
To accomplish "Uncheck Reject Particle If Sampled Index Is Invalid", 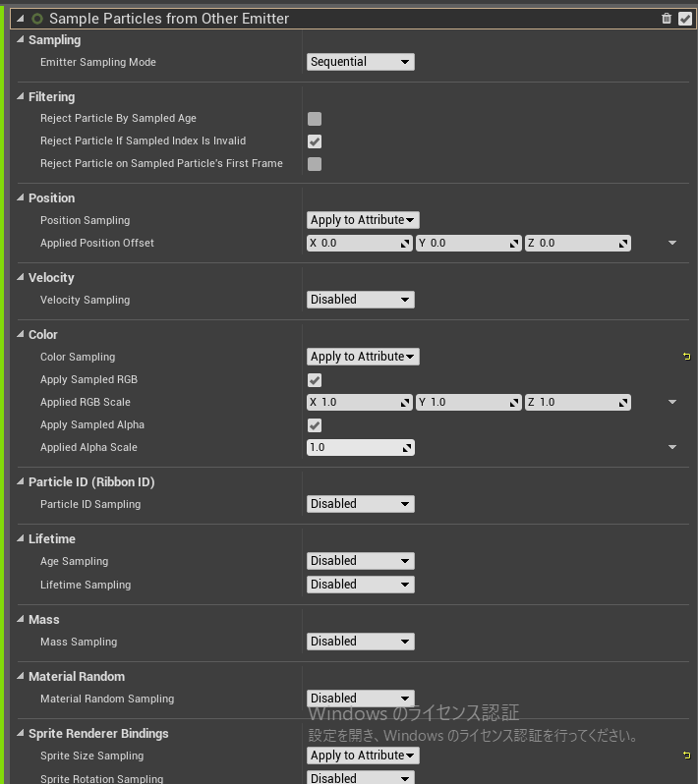I will pyautogui.click(x=315, y=141).
